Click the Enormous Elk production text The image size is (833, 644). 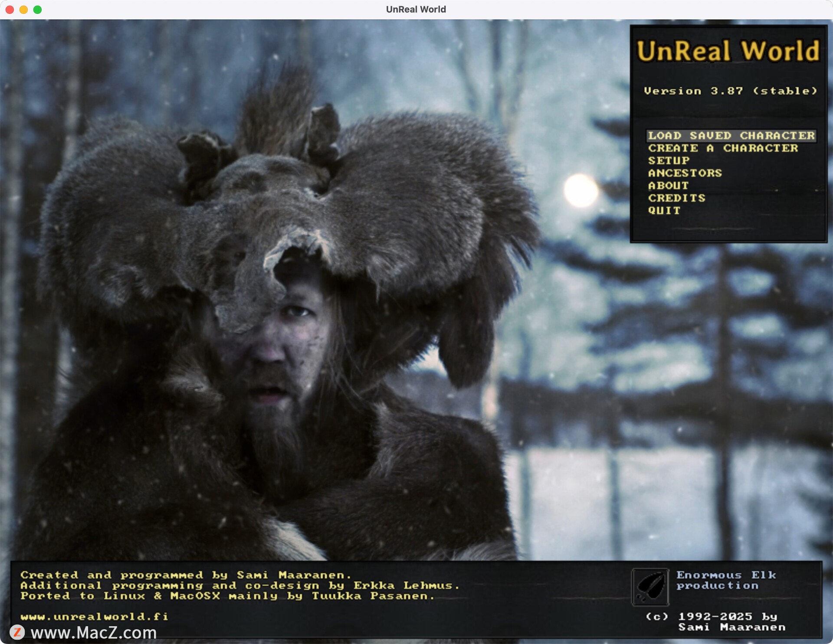[726, 580]
